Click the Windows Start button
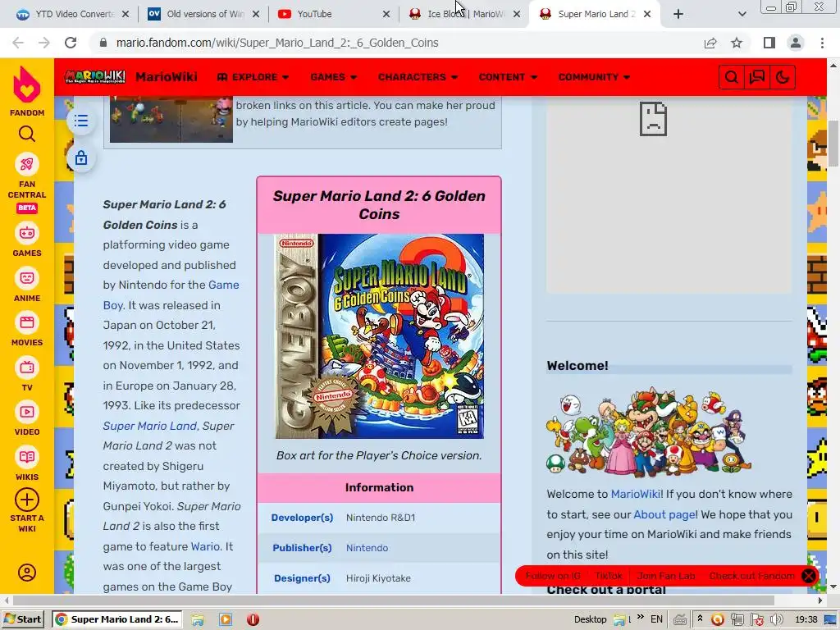 [22, 619]
